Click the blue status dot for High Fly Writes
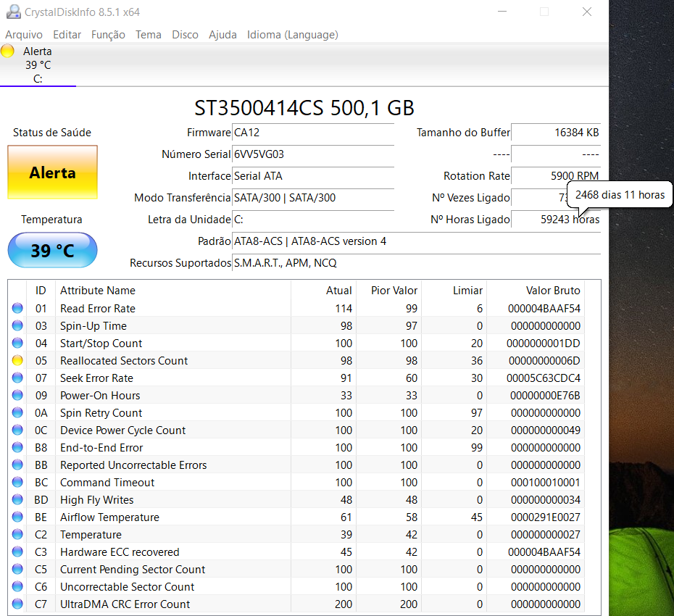This screenshot has width=674, height=616. pyautogui.click(x=17, y=500)
